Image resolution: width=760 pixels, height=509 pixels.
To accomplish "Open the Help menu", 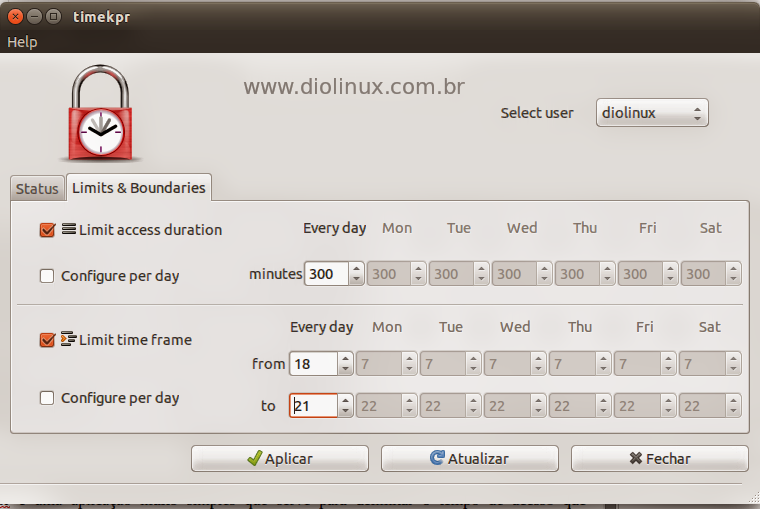I will point(22,42).
